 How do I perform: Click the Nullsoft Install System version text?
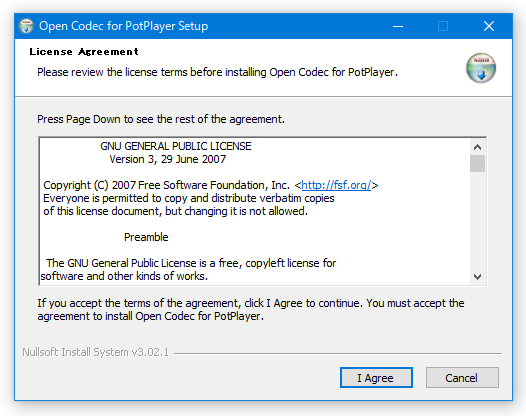[96, 352]
